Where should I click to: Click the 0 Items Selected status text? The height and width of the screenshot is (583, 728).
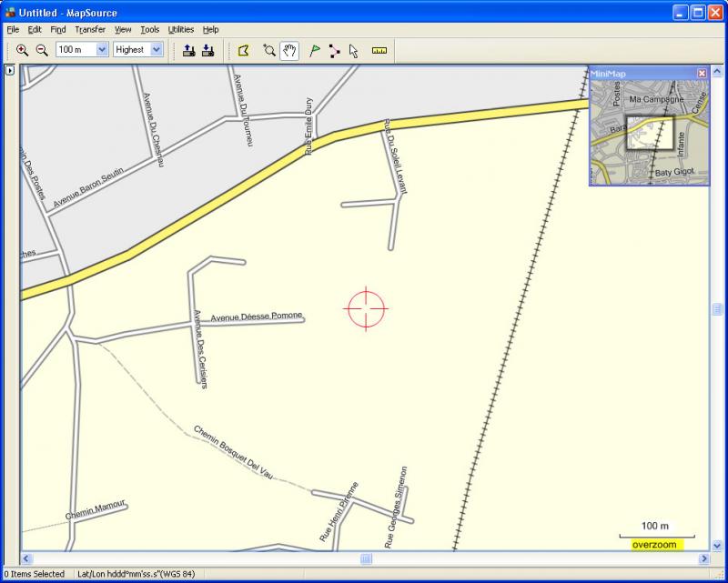34,574
